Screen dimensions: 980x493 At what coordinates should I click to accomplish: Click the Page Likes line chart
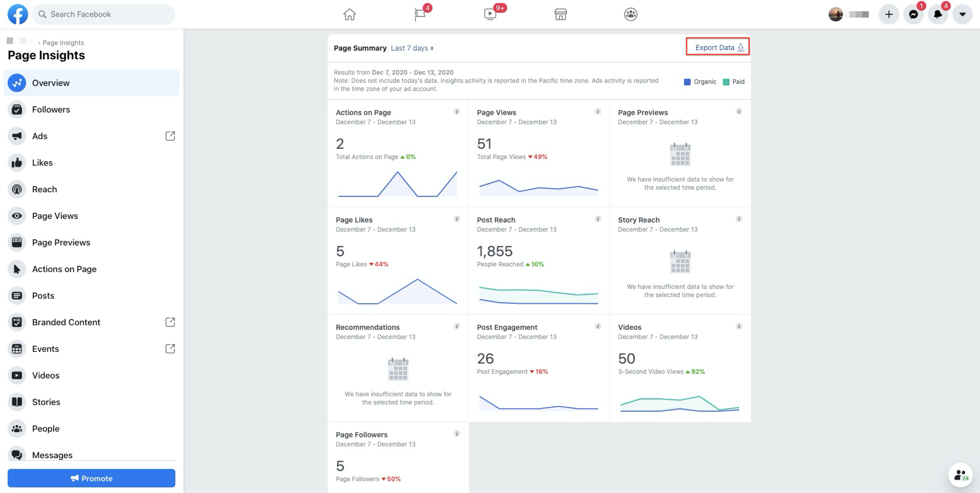398,292
